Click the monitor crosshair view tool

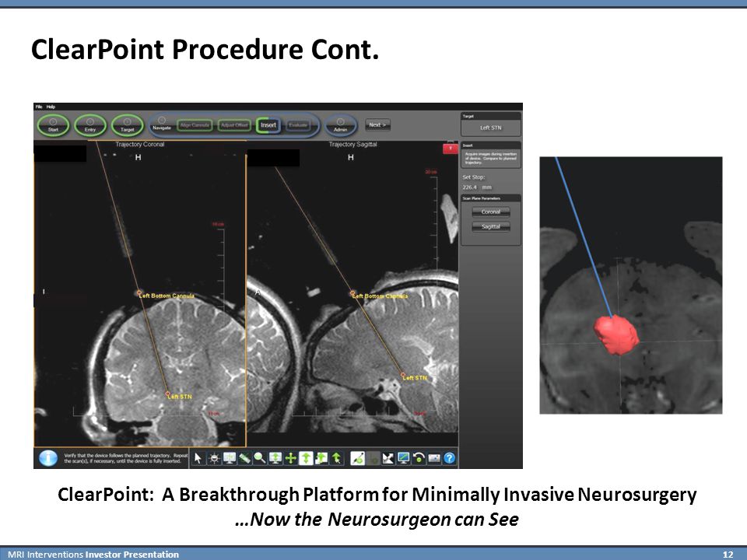[230, 458]
